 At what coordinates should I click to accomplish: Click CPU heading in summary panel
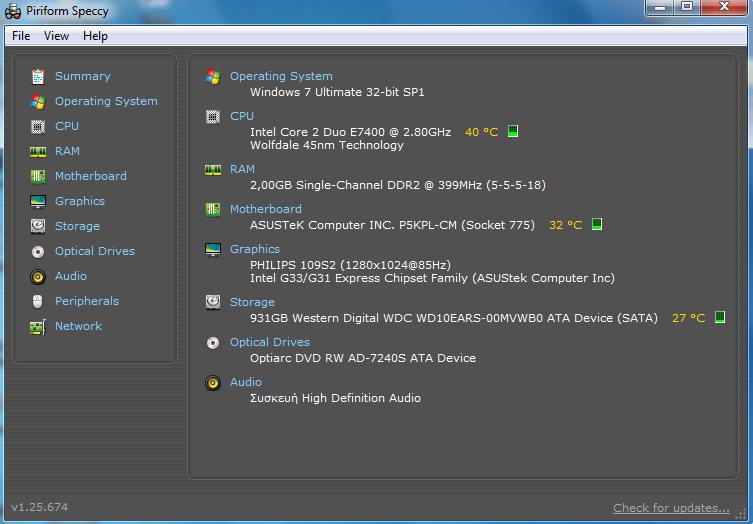click(242, 116)
